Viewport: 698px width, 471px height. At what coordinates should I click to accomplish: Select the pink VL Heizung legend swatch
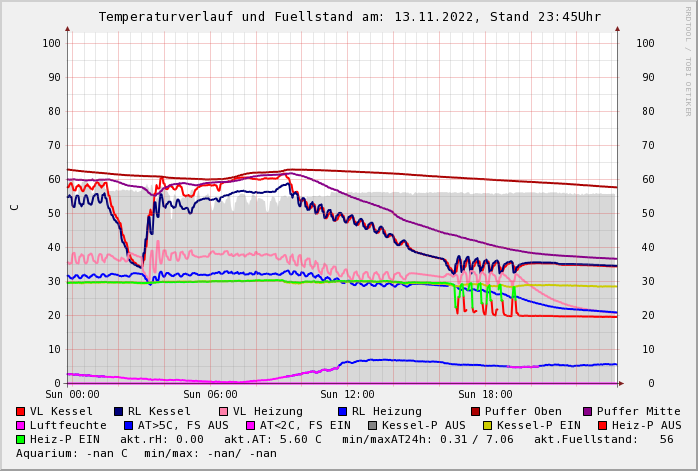click(223, 412)
